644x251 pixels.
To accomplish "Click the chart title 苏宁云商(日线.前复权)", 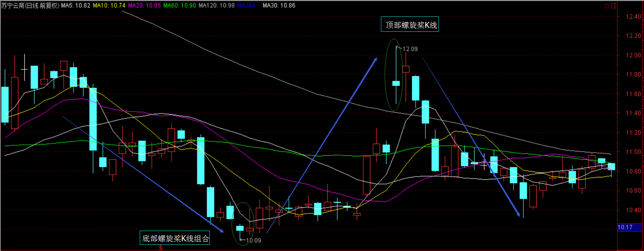I will [x=30, y=5].
